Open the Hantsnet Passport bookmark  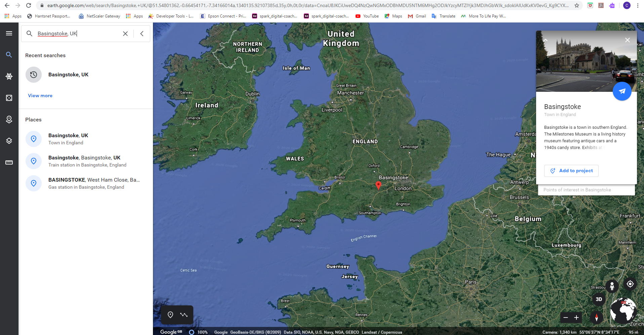coord(49,16)
